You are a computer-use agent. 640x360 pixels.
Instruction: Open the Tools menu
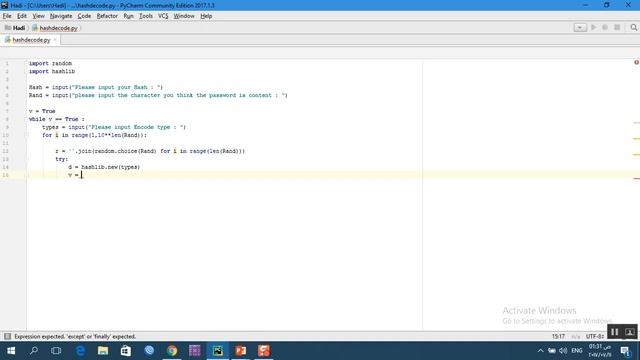pyautogui.click(x=146, y=16)
